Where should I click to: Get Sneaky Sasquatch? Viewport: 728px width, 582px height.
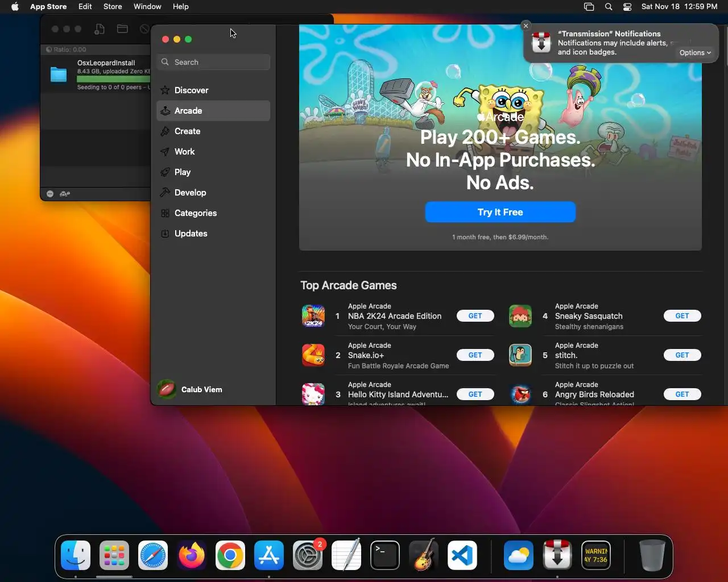(x=682, y=316)
